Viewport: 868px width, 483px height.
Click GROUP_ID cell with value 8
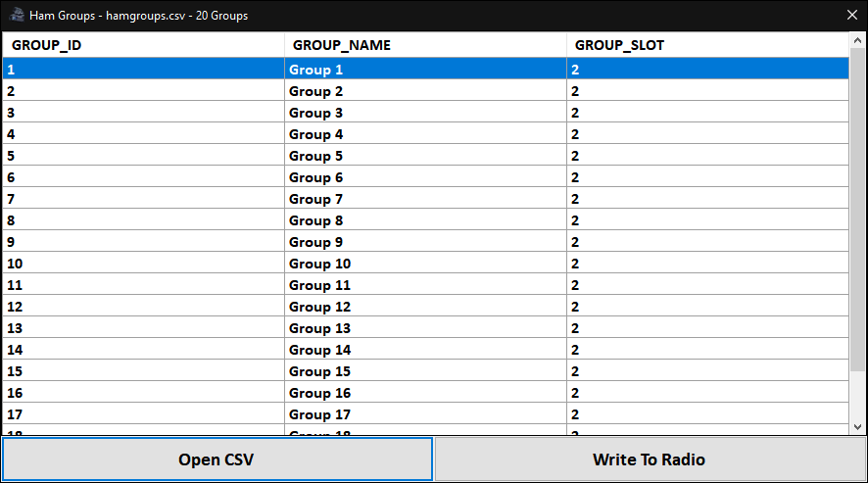[x=143, y=220]
